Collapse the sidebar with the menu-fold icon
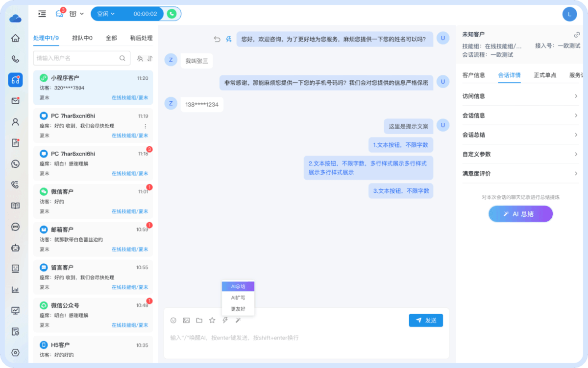 42,14
